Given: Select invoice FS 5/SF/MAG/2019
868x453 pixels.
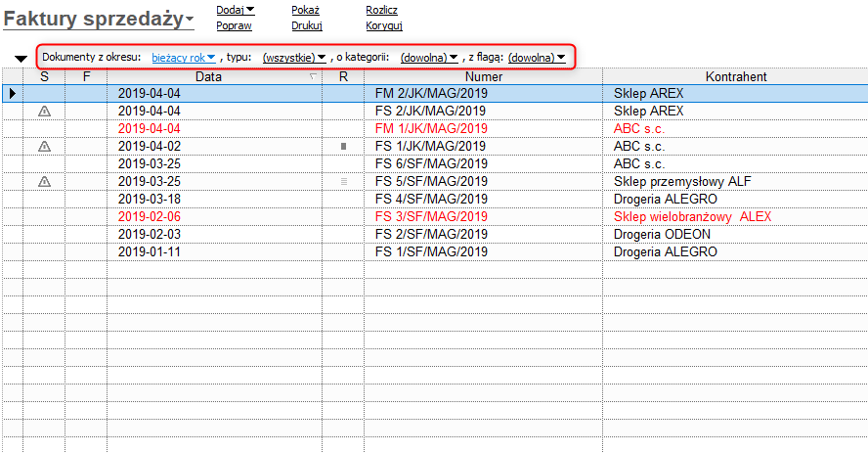Looking at the screenshot, I should click(x=431, y=181).
